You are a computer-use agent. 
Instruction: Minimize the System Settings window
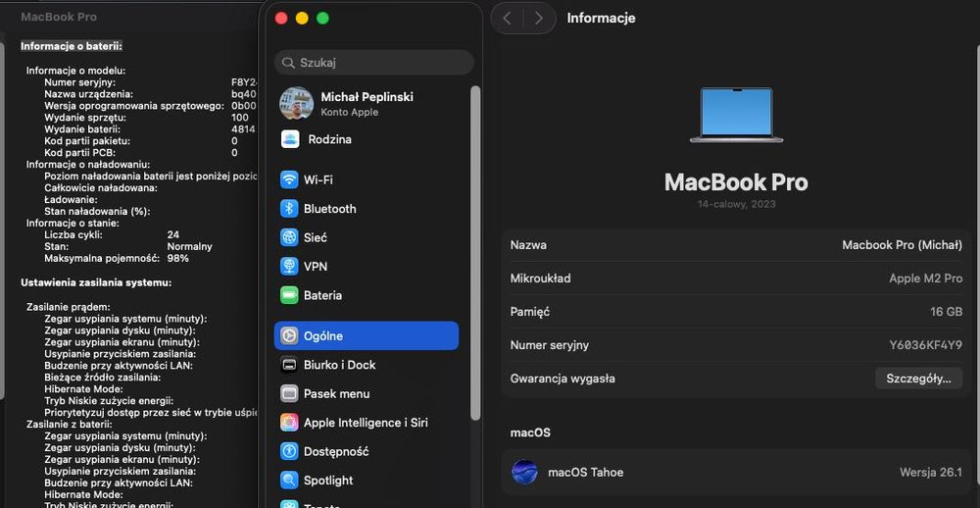(302, 18)
